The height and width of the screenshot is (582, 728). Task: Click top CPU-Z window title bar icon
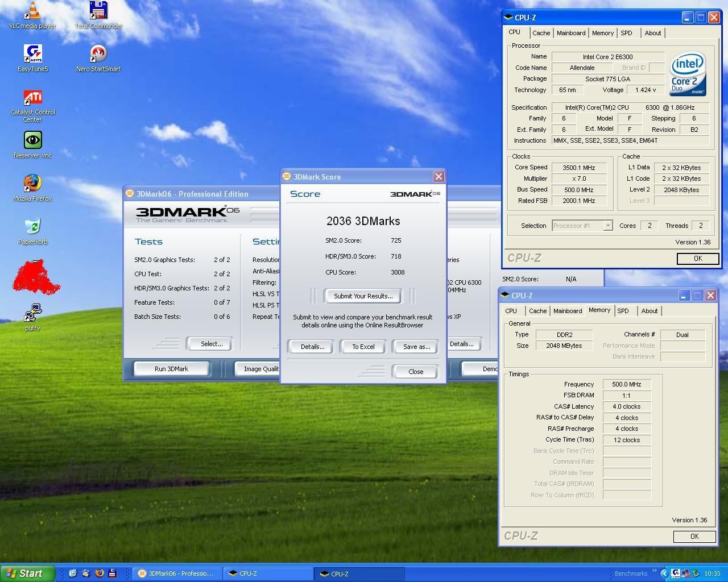pyautogui.click(x=508, y=18)
